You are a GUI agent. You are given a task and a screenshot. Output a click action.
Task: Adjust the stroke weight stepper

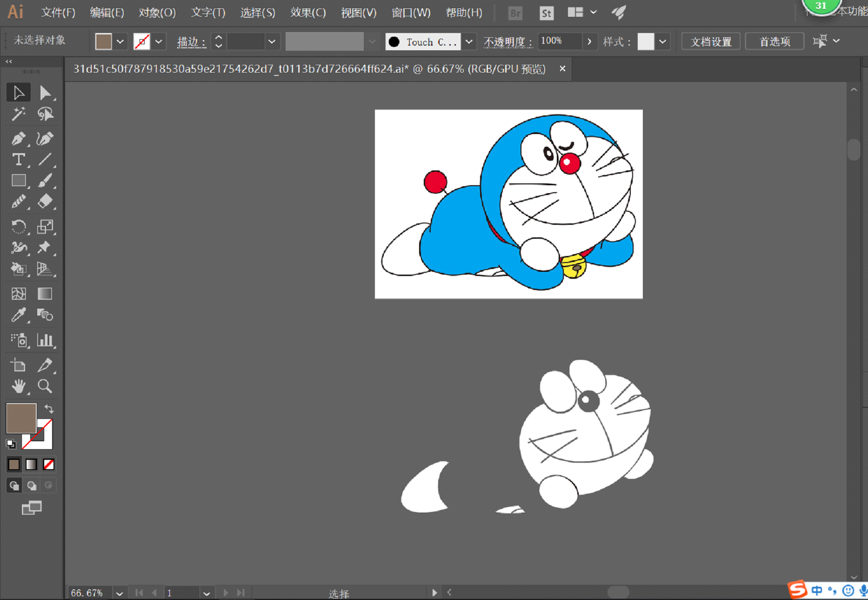219,41
